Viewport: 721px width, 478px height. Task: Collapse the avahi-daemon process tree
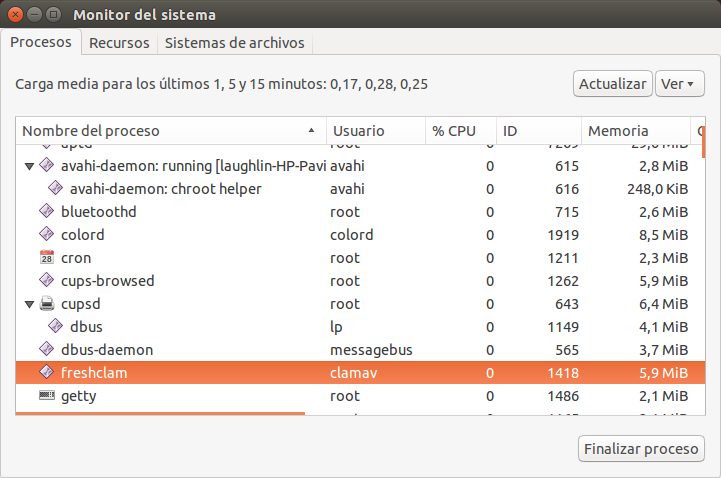29,166
